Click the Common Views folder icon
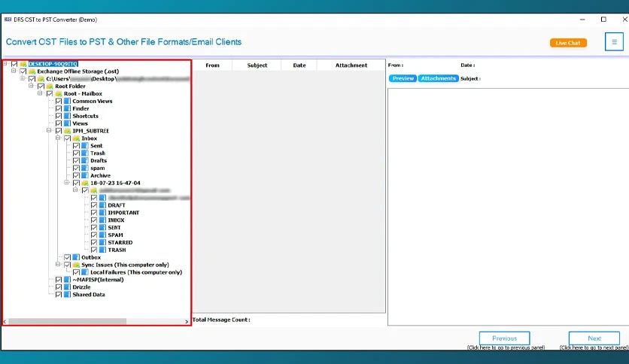The image size is (629, 364). [x=68, y=101]
